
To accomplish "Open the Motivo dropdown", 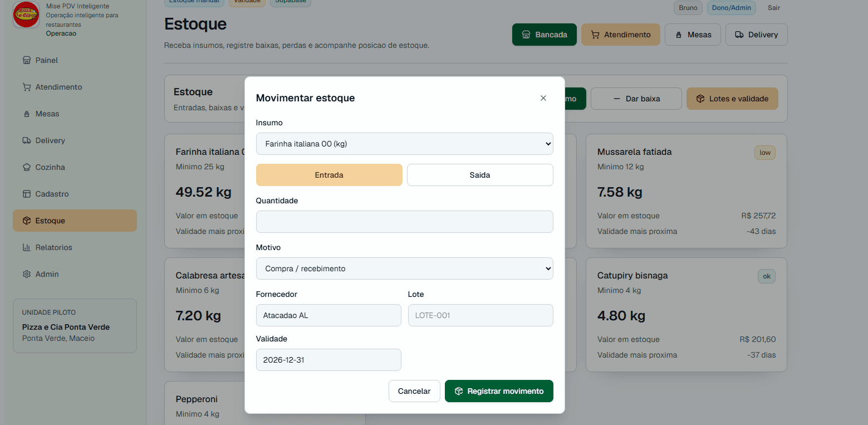I will click(x=404, y=268).
